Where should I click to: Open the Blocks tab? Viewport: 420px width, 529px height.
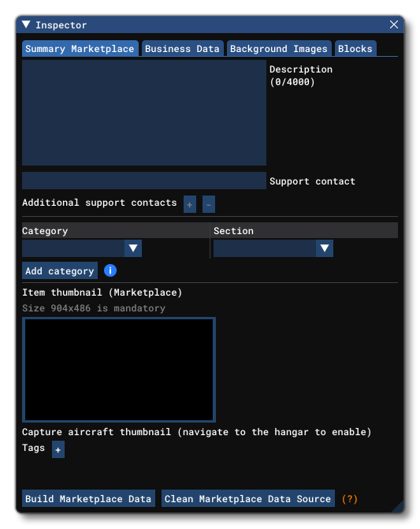tap(355, 49)
